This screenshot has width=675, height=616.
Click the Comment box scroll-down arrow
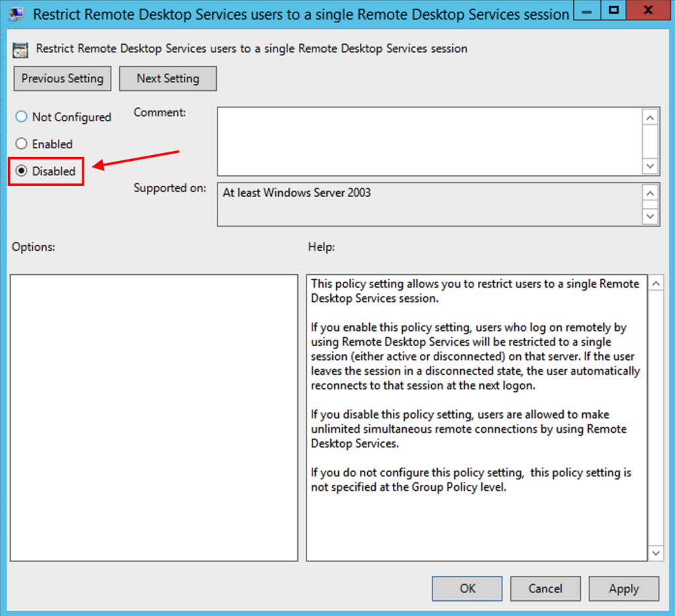651,166
